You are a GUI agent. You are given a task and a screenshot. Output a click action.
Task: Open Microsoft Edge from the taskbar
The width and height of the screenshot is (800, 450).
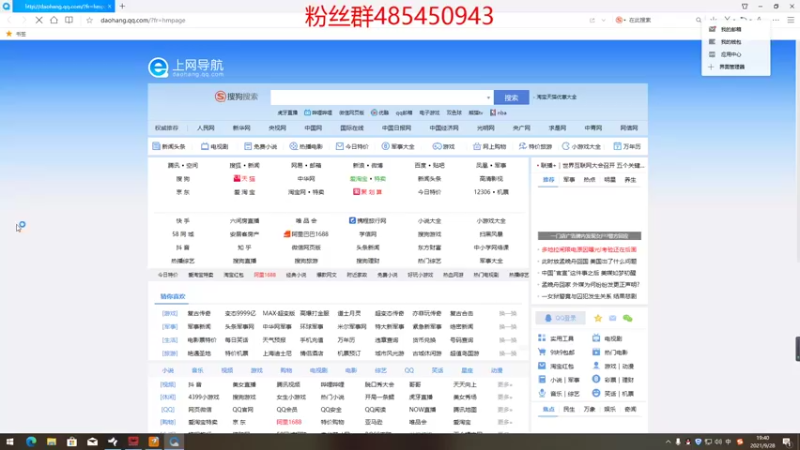pyautogui.click(x=31, y=441)
